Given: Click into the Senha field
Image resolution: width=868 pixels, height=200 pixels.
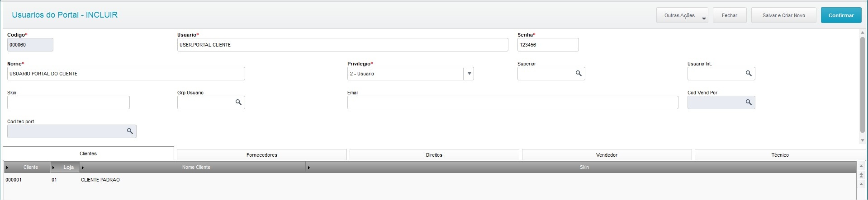Looking at the screenshot, I should [x=547, y=45].
